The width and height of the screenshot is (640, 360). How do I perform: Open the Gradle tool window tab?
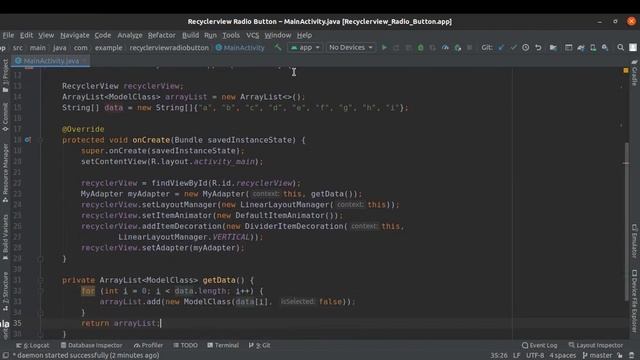(x=634, y=73)
